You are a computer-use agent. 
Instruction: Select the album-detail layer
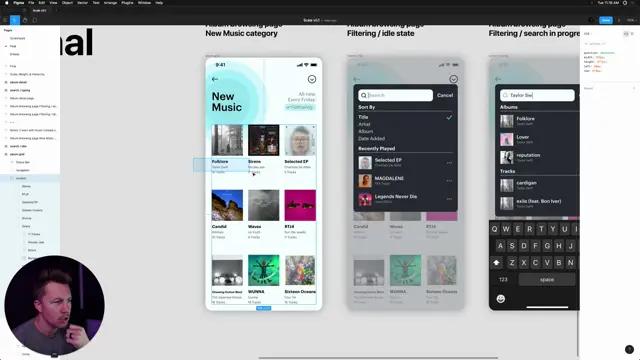[x=18, y=82]
